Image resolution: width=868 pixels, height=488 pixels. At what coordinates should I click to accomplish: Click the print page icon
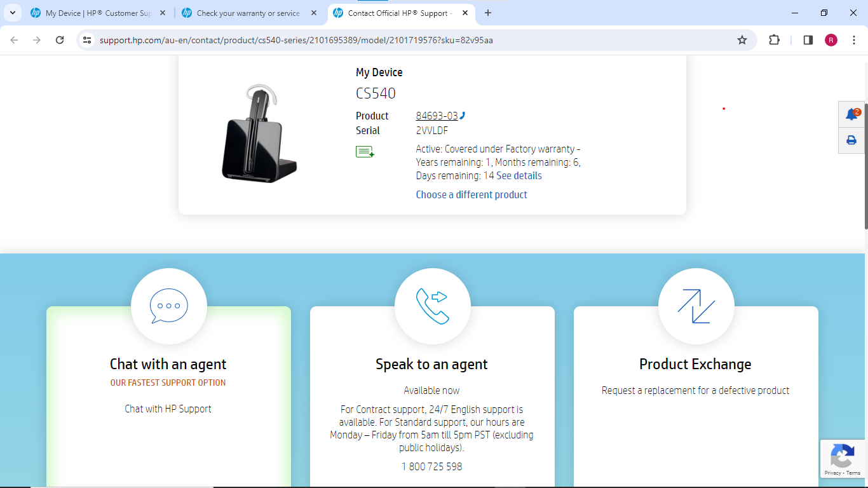(851, 140)
